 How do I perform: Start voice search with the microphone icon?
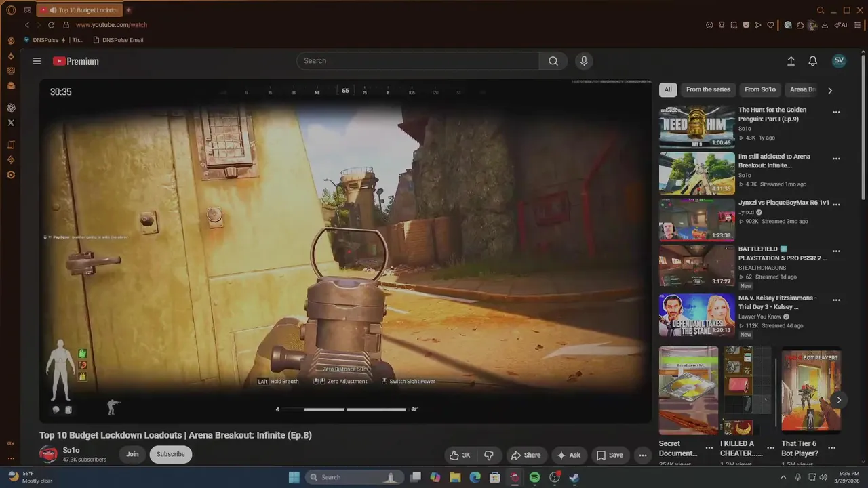tap(584, 61)
